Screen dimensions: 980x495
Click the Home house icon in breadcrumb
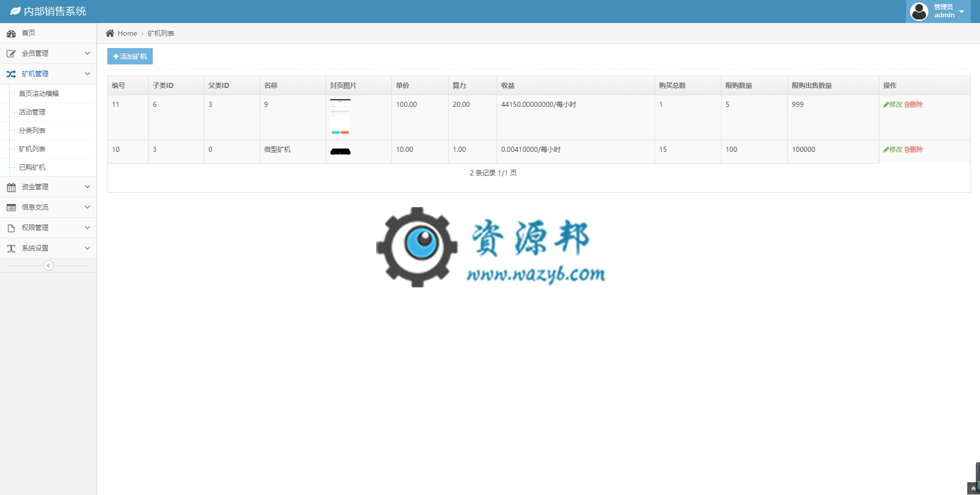(110, 33)
